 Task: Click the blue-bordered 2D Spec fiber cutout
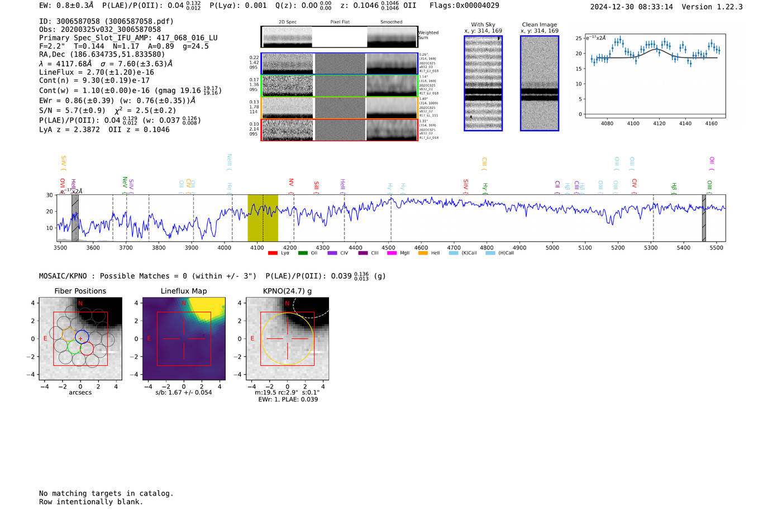tap(288, 64)
